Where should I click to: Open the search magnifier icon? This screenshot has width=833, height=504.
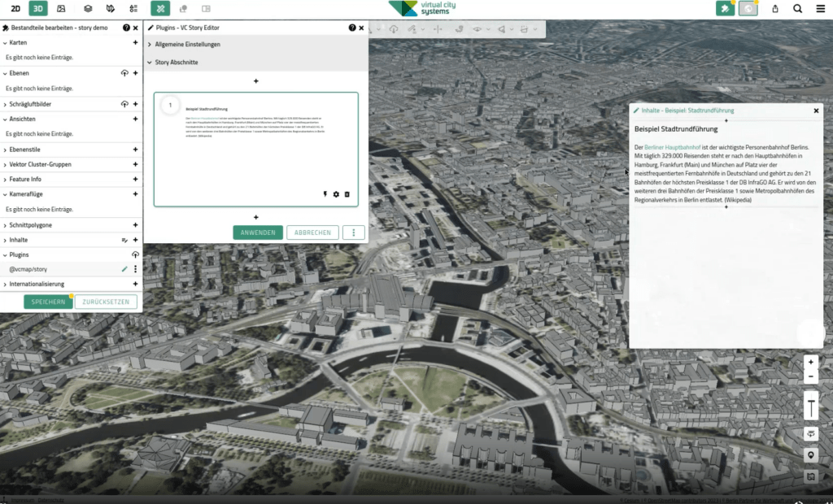pyautogui.click(x=797, y=8)
